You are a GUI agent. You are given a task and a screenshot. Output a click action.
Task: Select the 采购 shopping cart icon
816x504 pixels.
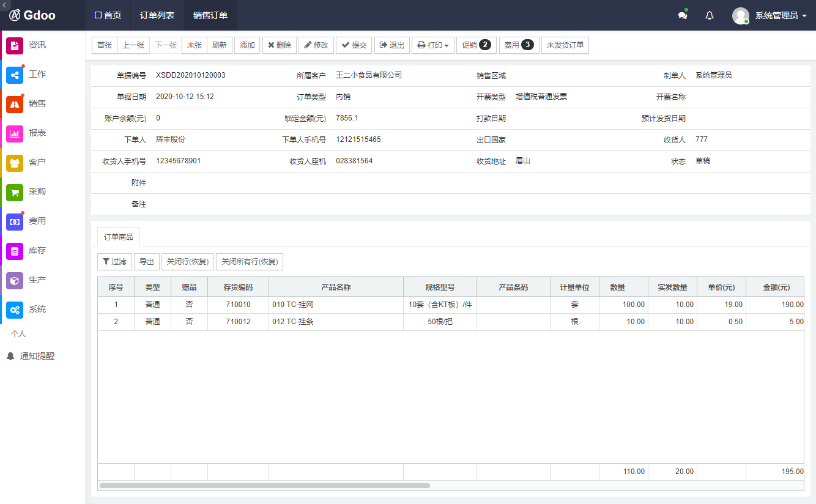point(15,192)
